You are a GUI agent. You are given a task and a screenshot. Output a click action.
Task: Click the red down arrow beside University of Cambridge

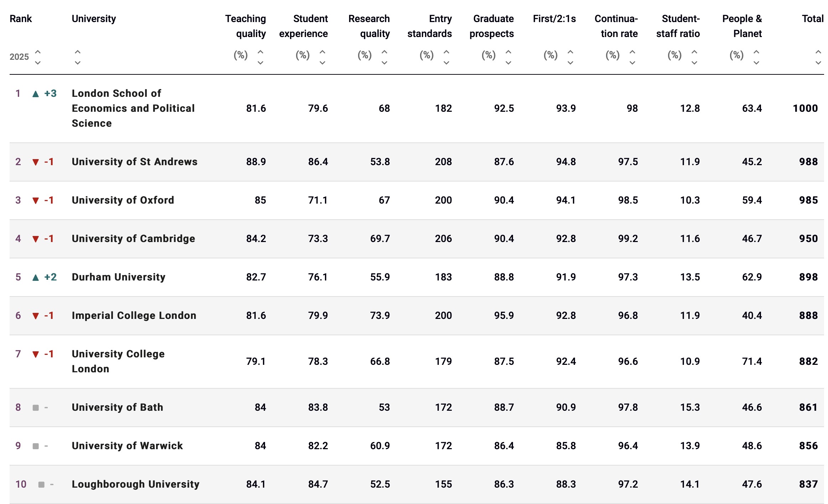pyautogui.click(x=36, y=239)
